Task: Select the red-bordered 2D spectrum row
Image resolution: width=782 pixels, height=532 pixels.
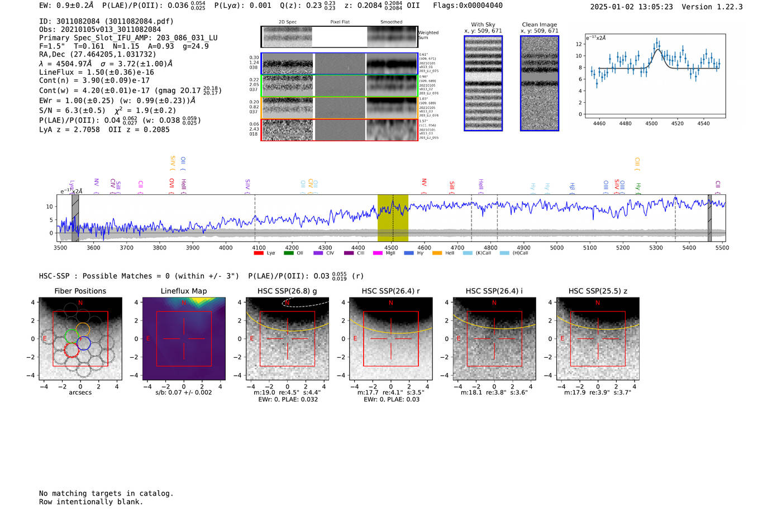Action: [x=340, y=130]
